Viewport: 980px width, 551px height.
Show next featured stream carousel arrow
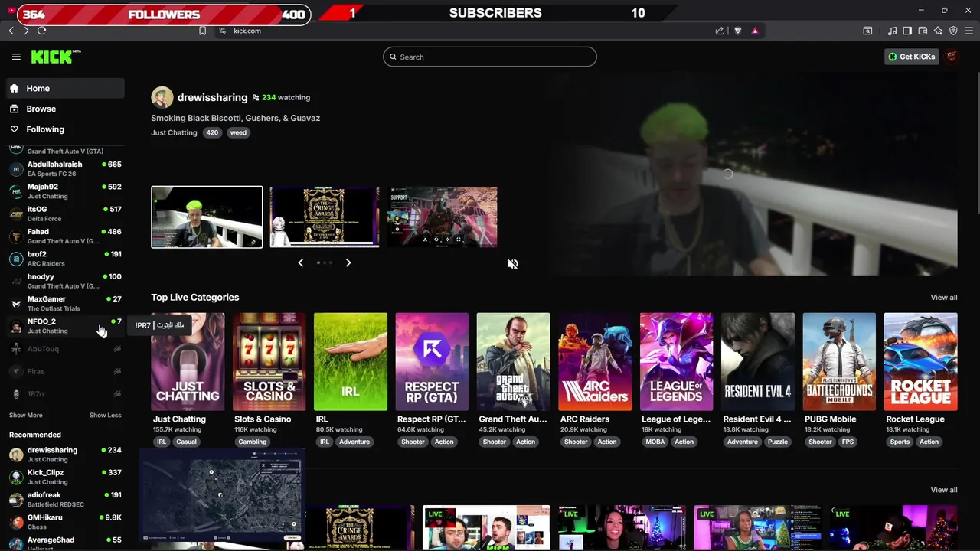(x=348, y=262)
